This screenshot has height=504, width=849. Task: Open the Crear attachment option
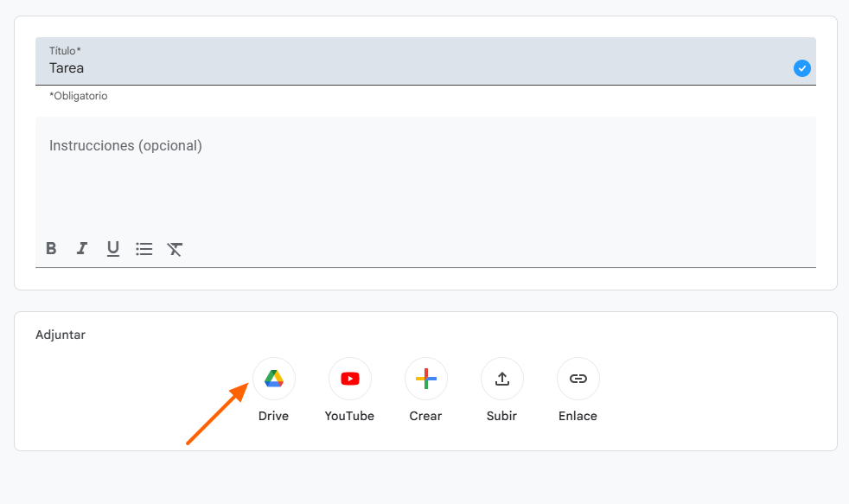click(425, 379)
